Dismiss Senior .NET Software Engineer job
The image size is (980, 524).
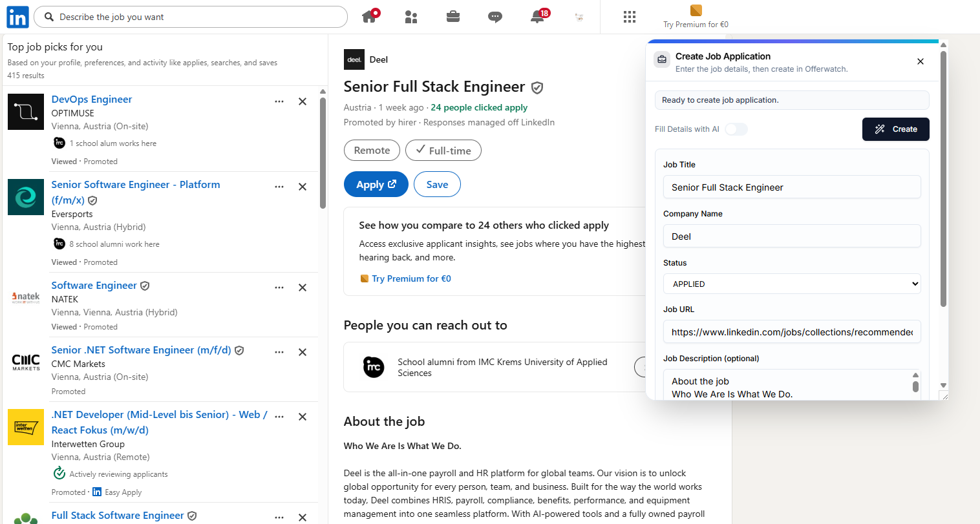click(x=303, y=352)
